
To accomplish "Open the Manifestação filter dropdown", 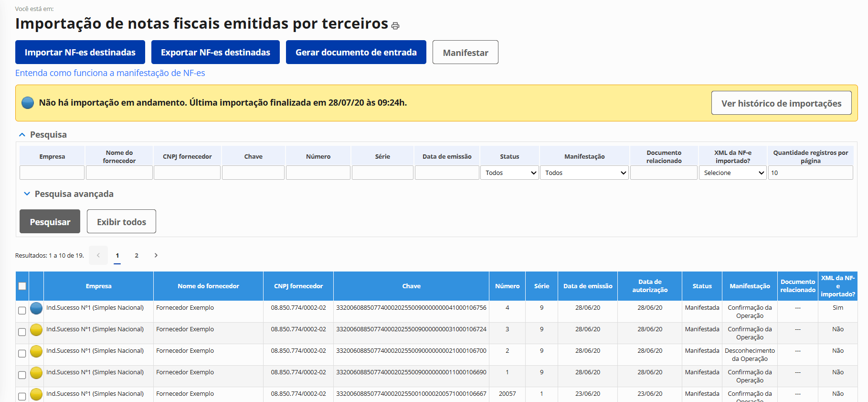I will tap(584, 173).
